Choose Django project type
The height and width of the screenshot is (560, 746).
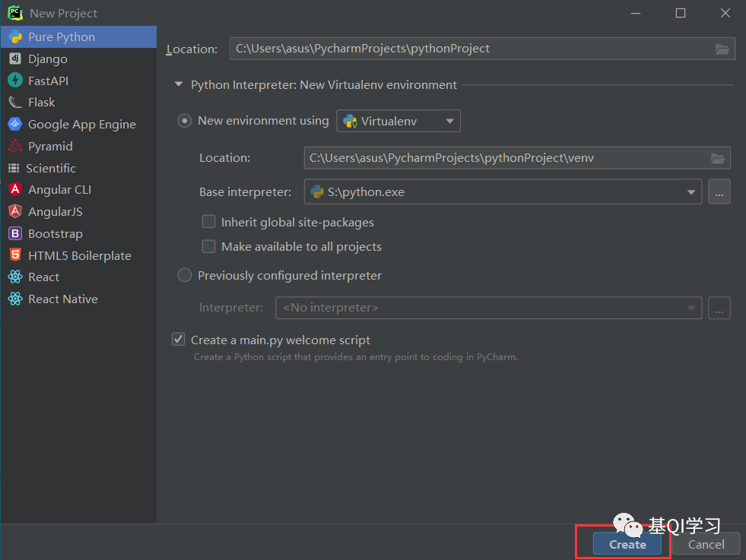point(78,59)
